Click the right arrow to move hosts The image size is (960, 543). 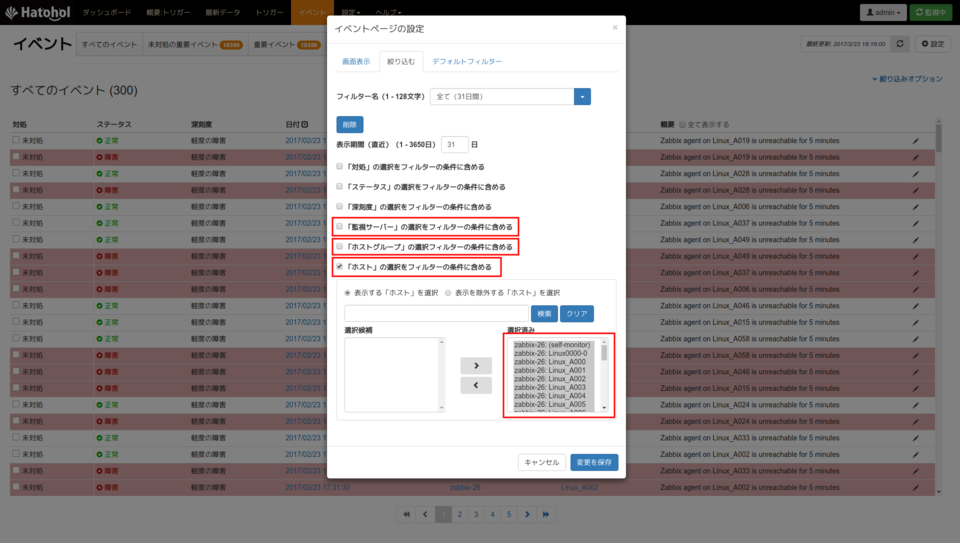click(x=475, y=366)
